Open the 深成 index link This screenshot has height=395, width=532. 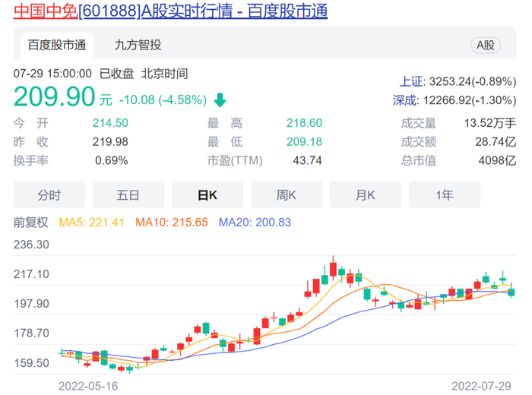point(405,100)
